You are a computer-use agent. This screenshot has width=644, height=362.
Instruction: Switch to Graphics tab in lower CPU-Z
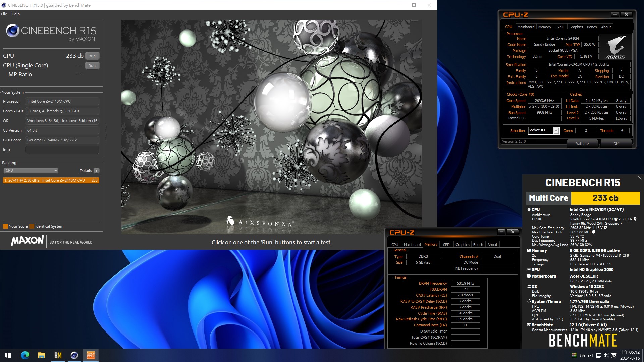(462, 245)
